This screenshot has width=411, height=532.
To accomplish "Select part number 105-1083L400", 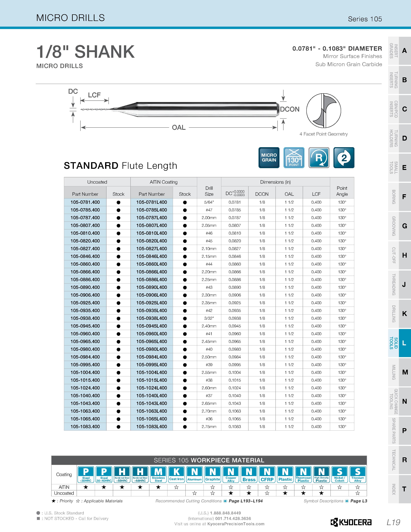I will [x=152, y=427].
